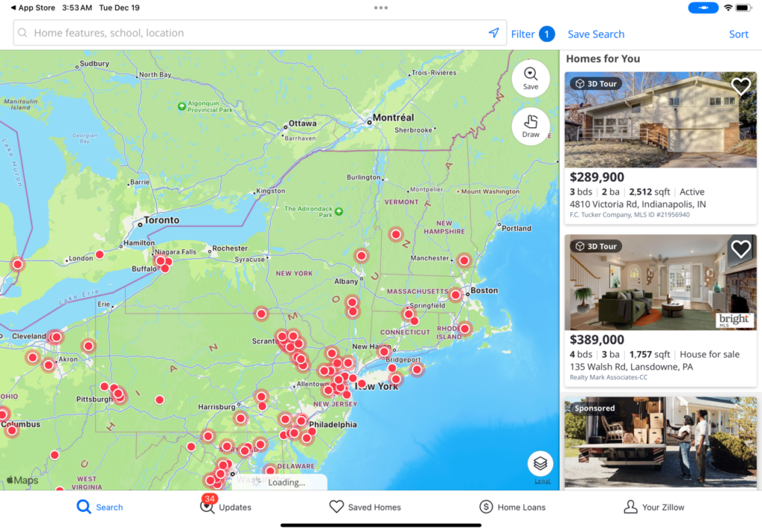
Task: Tap The Adirondack Park green marker
Action: coord(339,212)
